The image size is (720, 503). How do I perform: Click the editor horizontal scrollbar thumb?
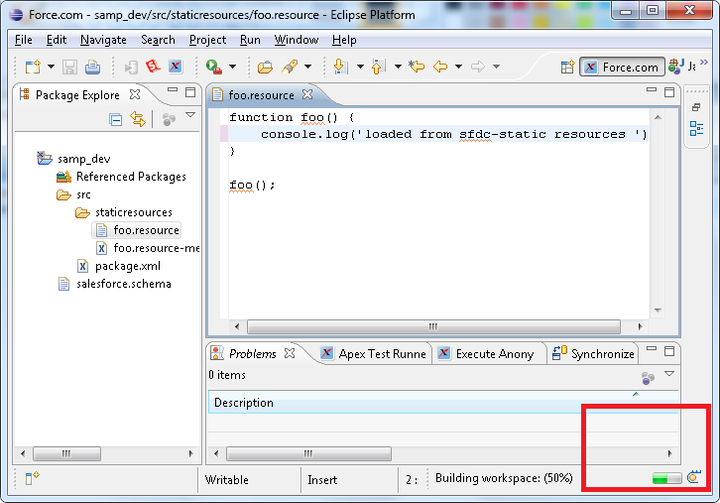(433, 327)
